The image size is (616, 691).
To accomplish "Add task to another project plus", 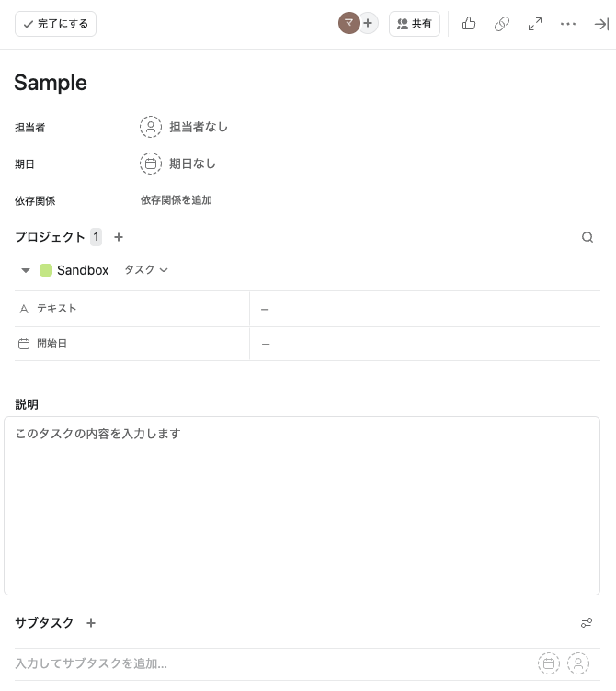I will pos(119,237).
